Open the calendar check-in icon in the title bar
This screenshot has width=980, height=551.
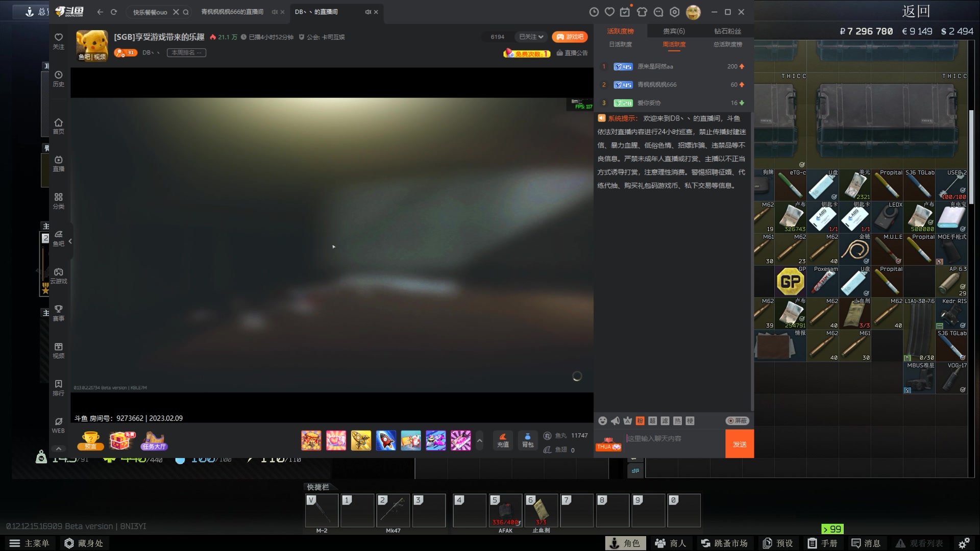point(625,12)
